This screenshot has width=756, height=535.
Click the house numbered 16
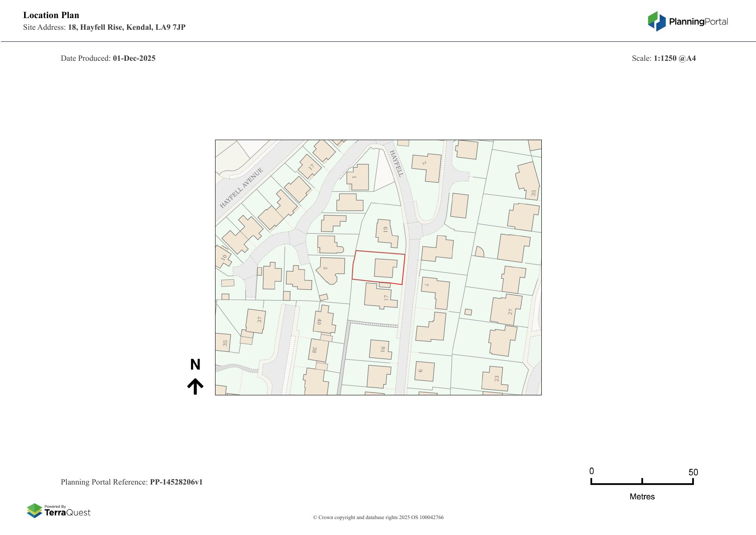380,349
